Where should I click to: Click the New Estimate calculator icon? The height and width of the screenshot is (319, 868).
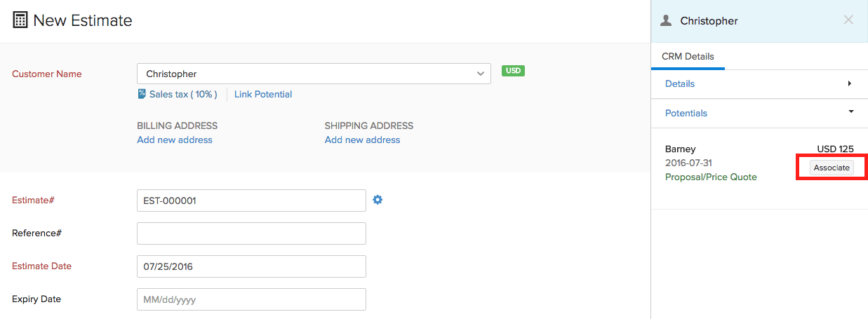point(20,20)
